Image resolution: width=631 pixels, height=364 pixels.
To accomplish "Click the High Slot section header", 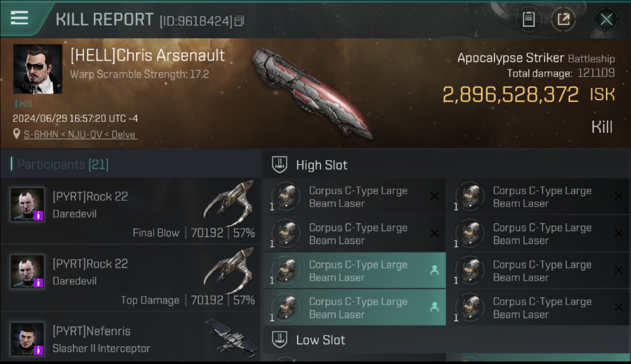I will 447,165.
